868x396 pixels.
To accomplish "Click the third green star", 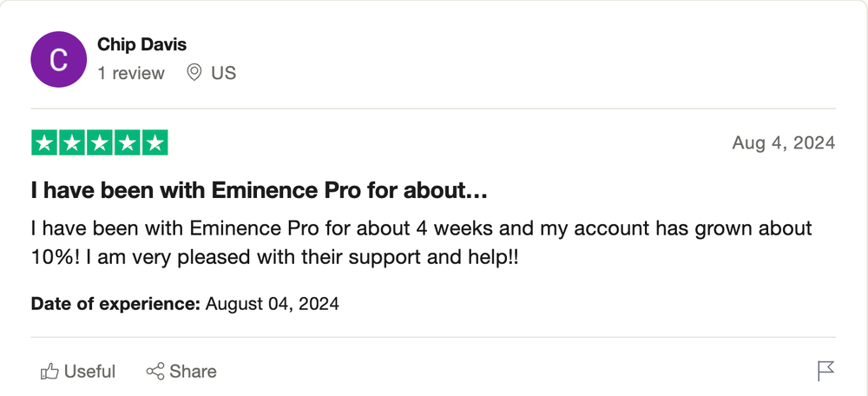I will click(x=100, y=143).
